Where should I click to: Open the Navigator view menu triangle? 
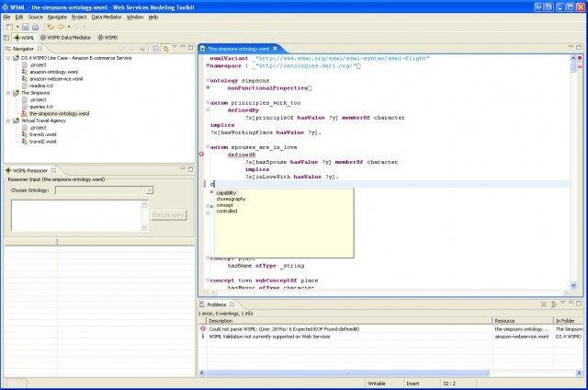[x=175, y=47]
